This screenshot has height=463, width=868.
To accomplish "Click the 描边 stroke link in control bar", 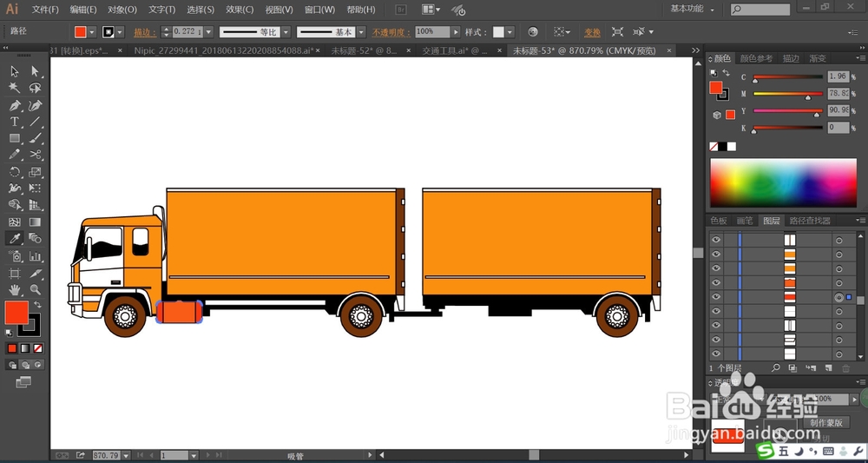I will coord(145,32).
